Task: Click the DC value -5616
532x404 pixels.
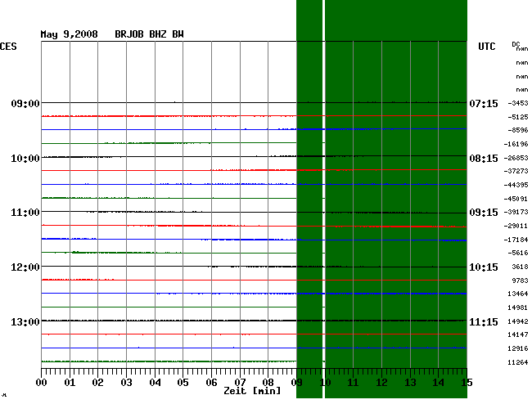Action: pyautogui.click(x=518, y=253)
